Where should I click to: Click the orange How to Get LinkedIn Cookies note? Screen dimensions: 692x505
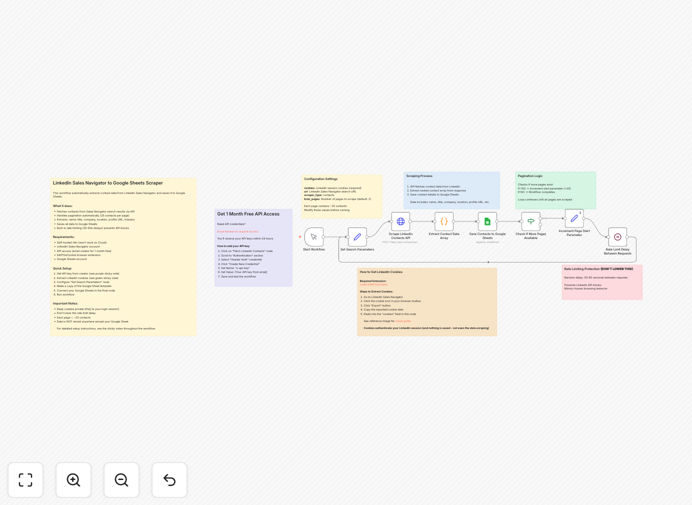427,302
